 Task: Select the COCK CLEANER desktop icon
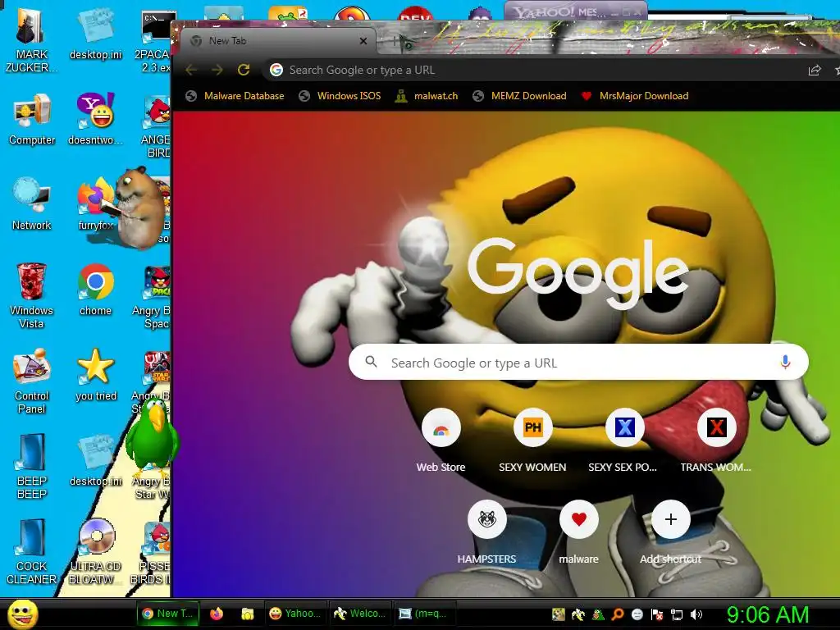tap(32, 551)
